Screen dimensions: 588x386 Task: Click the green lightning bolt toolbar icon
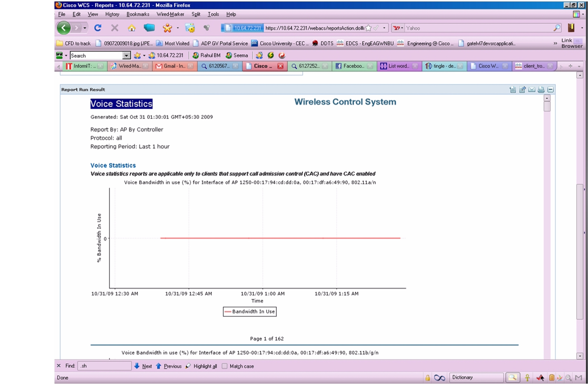click(271, 55)
